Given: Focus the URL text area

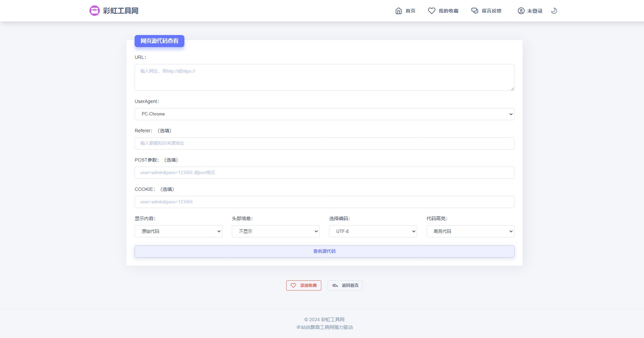Looking at the screenshot, I should point(324,77).
